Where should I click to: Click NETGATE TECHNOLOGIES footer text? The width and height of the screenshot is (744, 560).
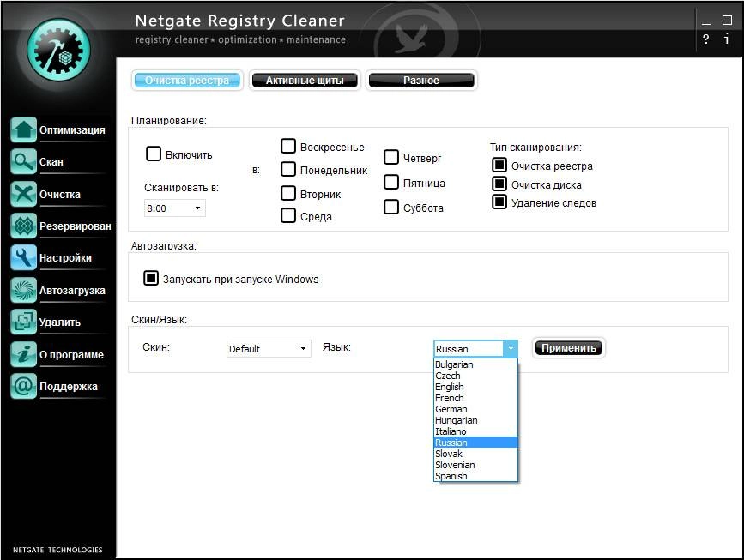(57, 550)
